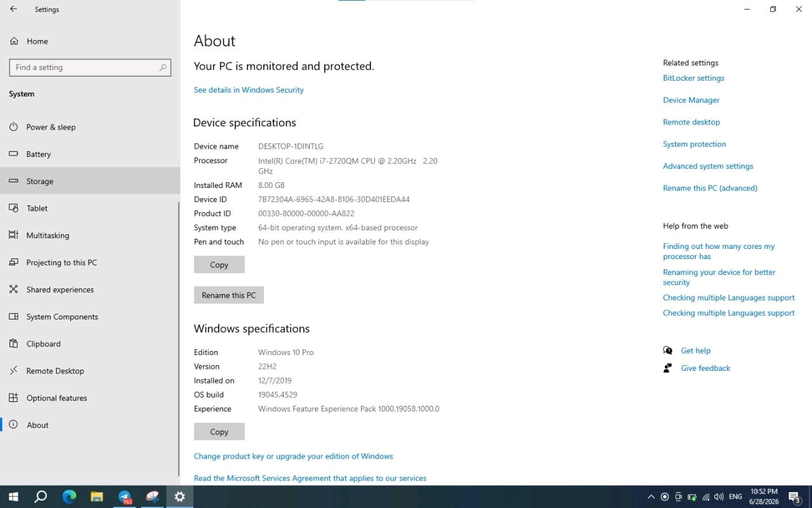Click the device name DESKTOP-1DINTLG

click(x=291, y=147)
